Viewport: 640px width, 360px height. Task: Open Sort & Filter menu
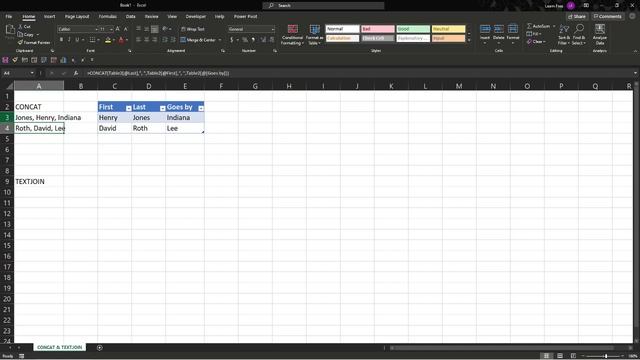564,34
